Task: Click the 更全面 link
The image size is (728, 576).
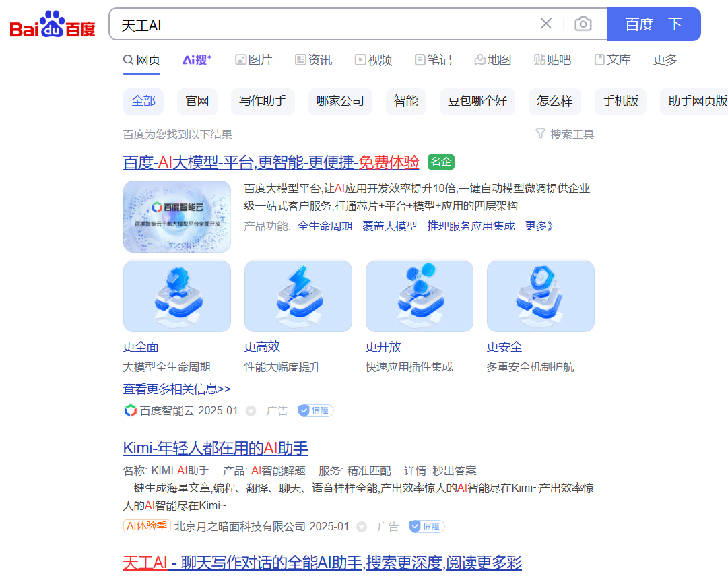Action: click(141, 347)
